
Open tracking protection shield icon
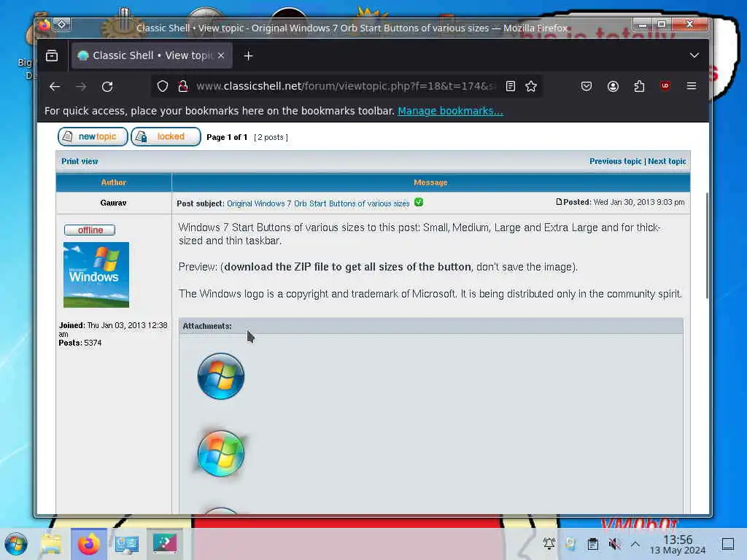click(163, 86)
